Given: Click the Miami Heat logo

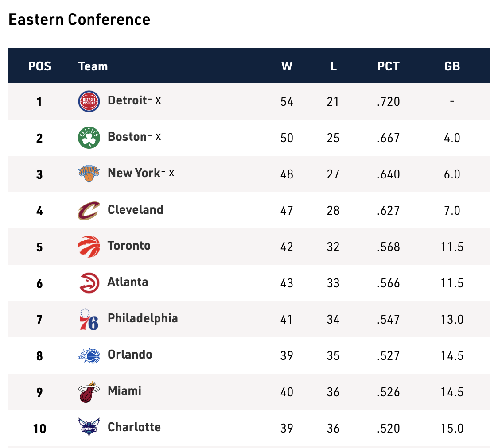Looking at the screenshot, I should coord(89,392).
